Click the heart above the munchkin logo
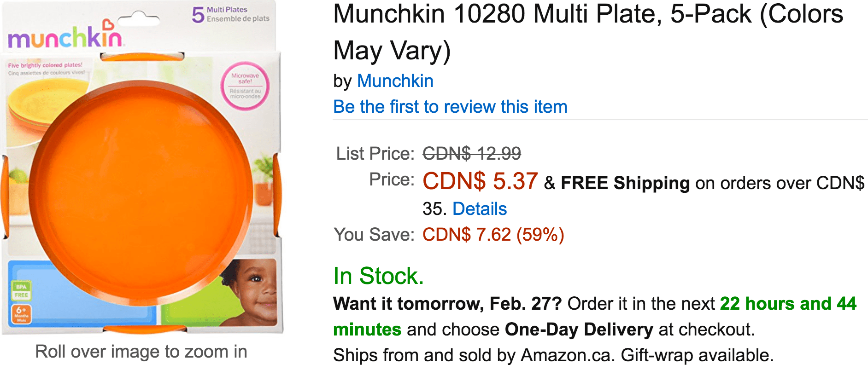The height and width of the screenshot is (370, 868). (x=108, y=24)
